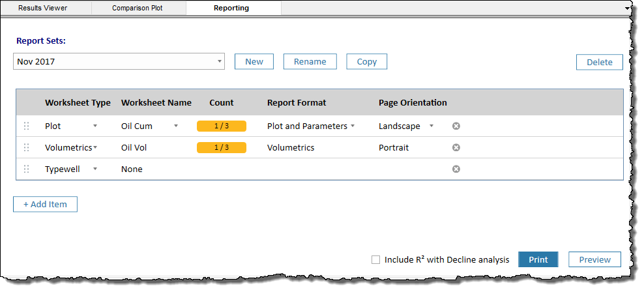The image size is (644, 290).
Task: Grab the drag handle of the Plot row
Action: pyautogui.click(x=27, y=126)
